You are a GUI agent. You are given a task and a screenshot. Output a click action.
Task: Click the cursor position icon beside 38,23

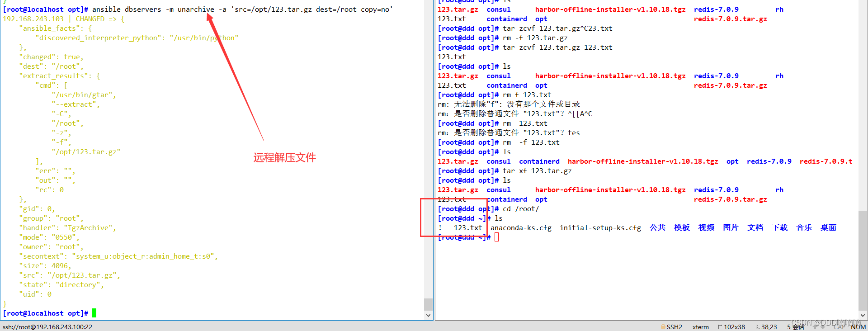757,326
